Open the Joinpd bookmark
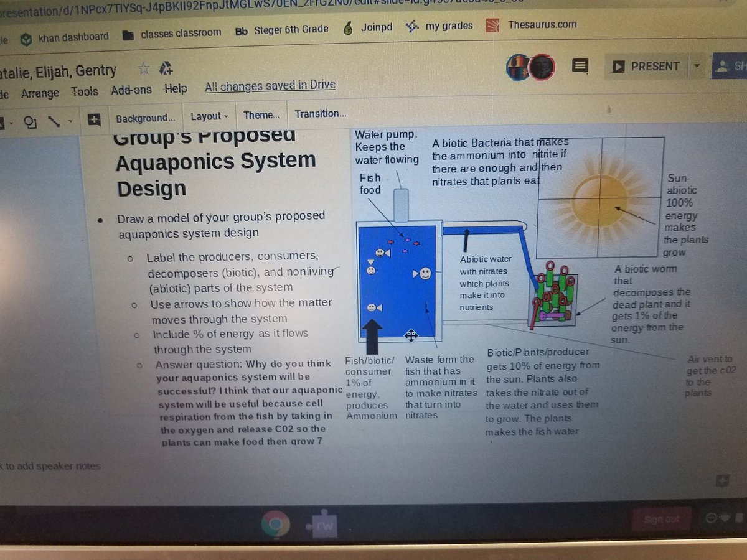Image resolution: width=747 pixels, height=560 pixels. click(369, 28)
